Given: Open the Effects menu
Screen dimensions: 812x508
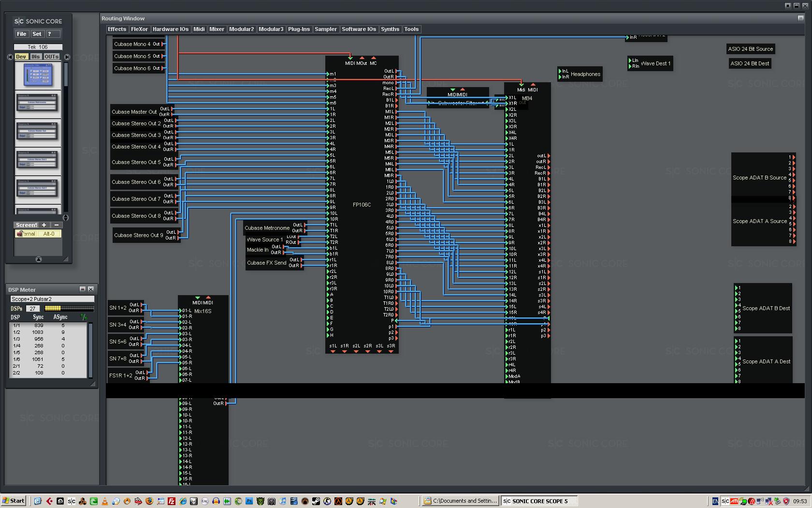Looking at the screenshot, I should (x=117, y=29).
